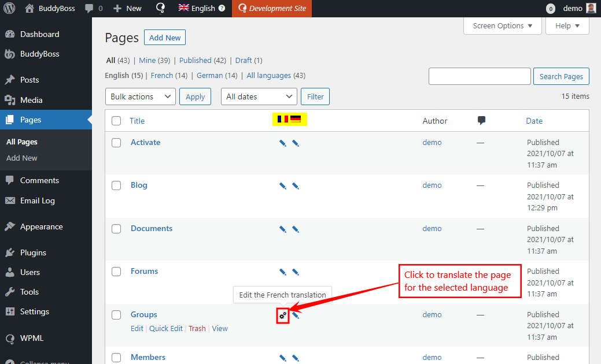Focus the search pages text field
This screenshot has width=601, height=364.
[x=479, y=76]
